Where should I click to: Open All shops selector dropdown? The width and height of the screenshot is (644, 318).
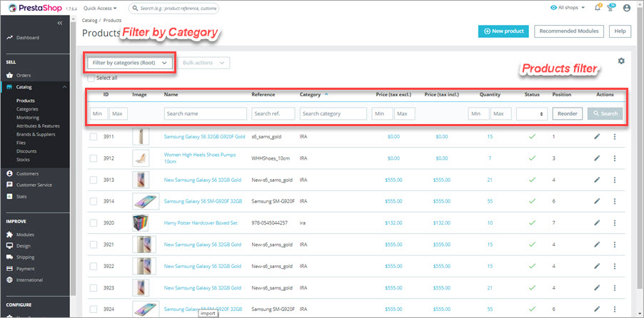click(x=568, y=7)
